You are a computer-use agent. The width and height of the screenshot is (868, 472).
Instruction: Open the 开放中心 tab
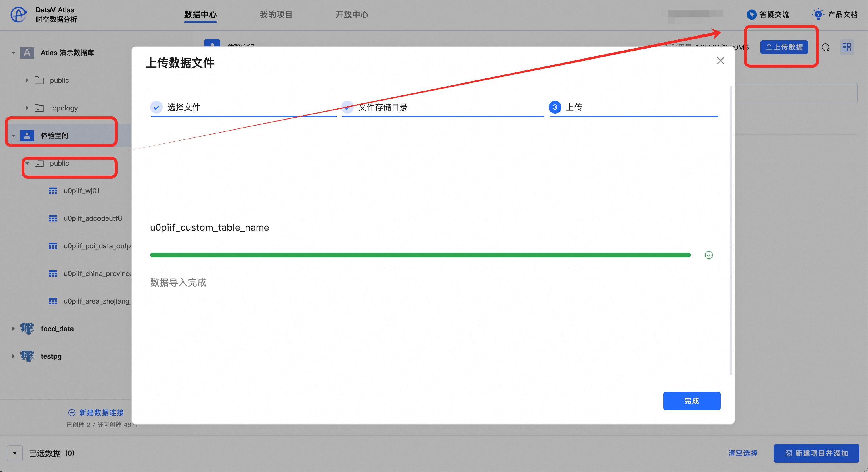(x=351, y=14)
